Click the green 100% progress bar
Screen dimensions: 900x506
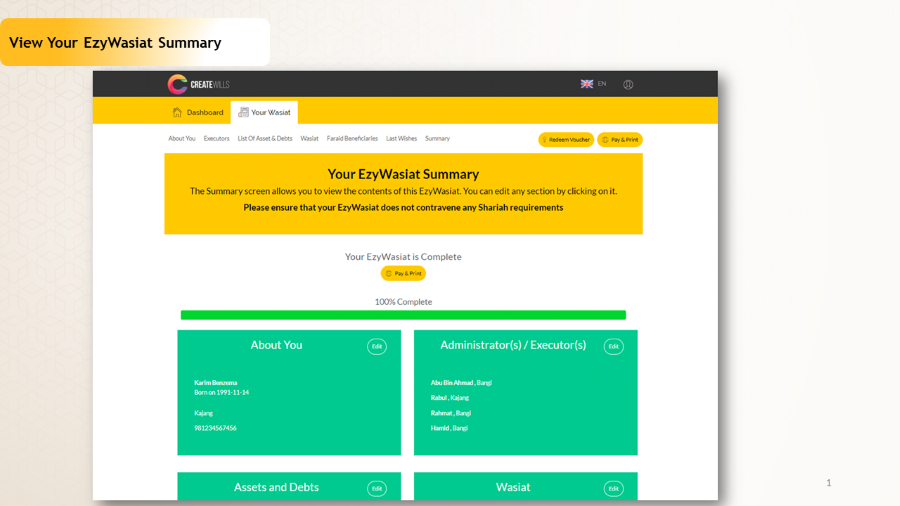click(404, 315)
